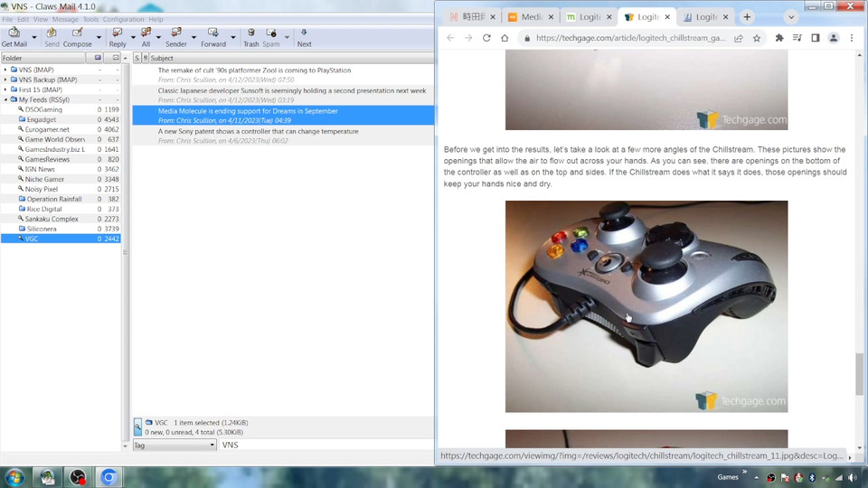Click the volume icon in system tray
The image size is (868, 488).
click(x=852, y=477)
